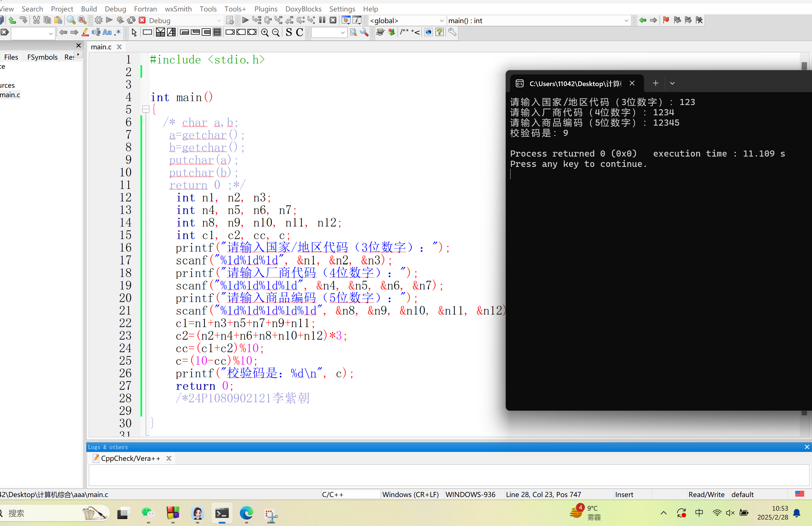Open the DoxyBlocks preferences wrench

(452, 32)
